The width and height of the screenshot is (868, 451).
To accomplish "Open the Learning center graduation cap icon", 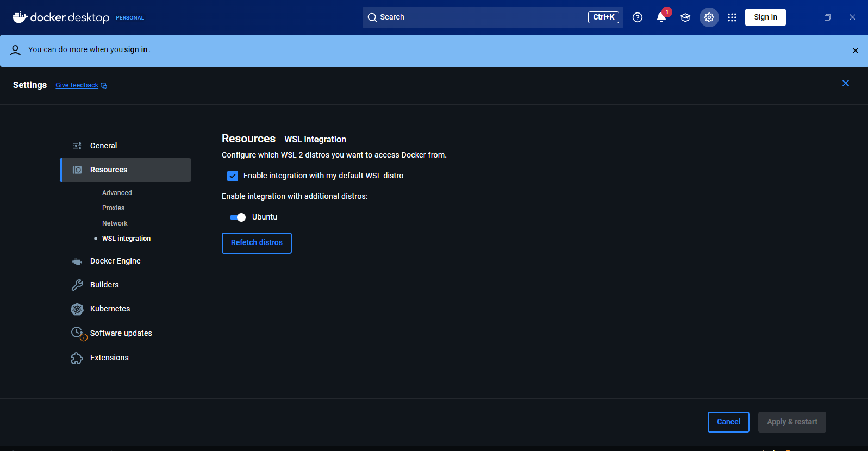I will pos(685,17).
